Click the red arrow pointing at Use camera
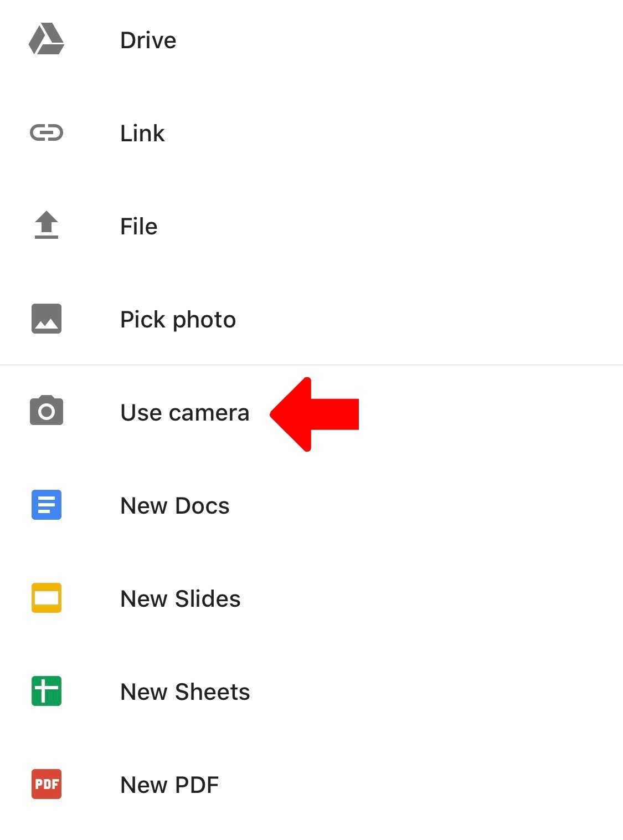623x840 pixels. pyautogui.click(x=314, y=414)
